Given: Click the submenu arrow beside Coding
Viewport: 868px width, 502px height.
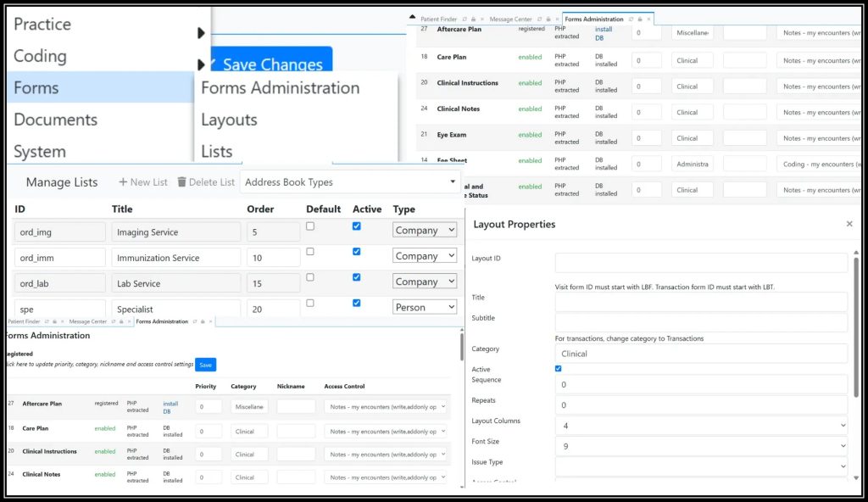Looking at the screenshot, I should 201,64.
